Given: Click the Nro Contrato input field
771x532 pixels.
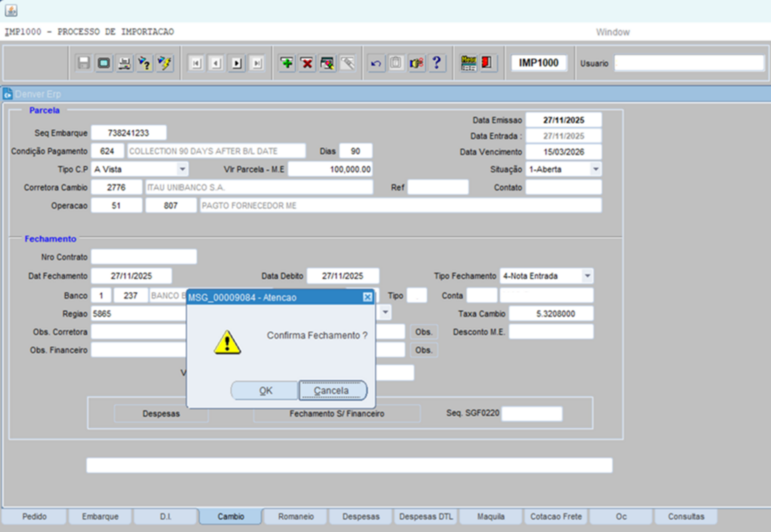Looking at the screenshot, I should click(144, 257).
